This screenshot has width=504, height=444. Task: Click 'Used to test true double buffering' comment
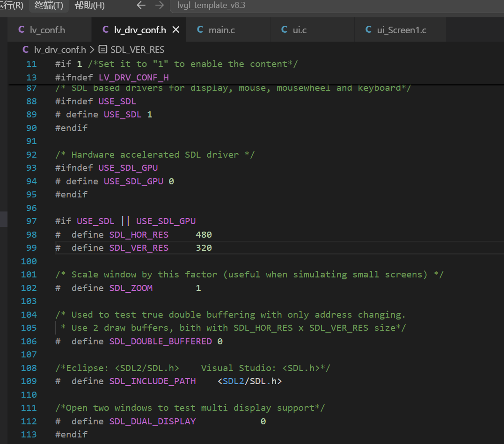pyautogui.click(x=230, y=315)
